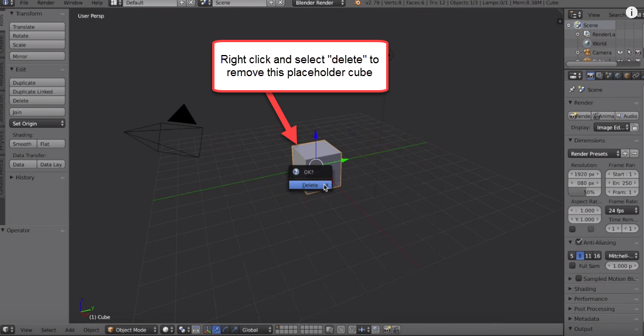Toggle Camera selectability cursor in outliner
The height and width of the screenshot is (336, 644).
629,53
